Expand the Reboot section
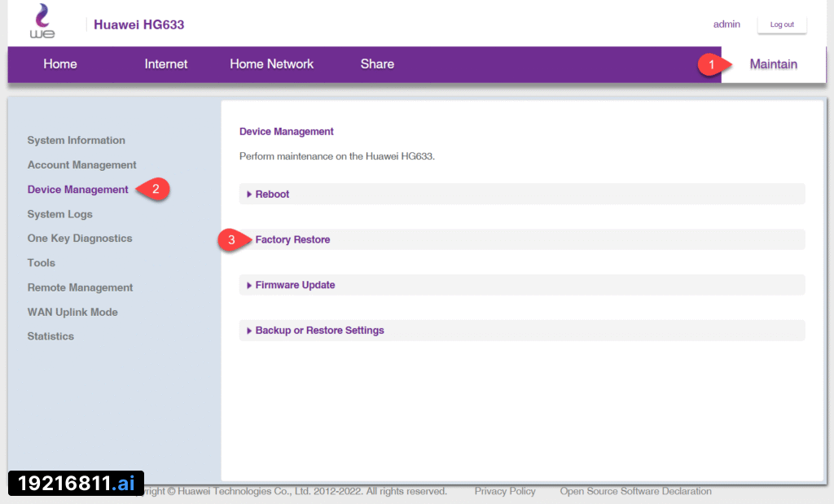Image resolution: width=834 pixels, height=504 pixels. [x=273, y=195]
